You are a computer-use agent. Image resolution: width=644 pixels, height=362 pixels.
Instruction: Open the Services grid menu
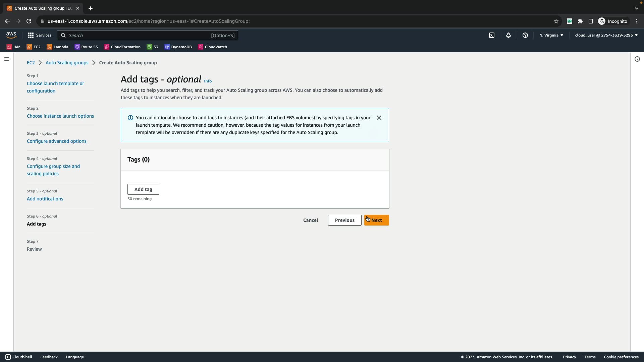(40, 35)
